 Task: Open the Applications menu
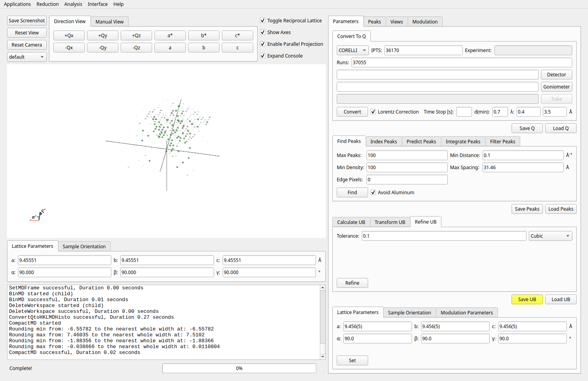click(17, 4)
